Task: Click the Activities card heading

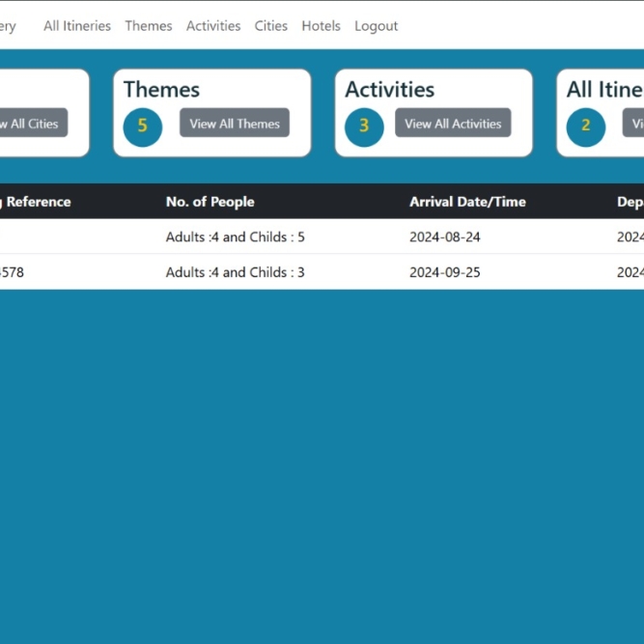Action: [x=390, y=90]
